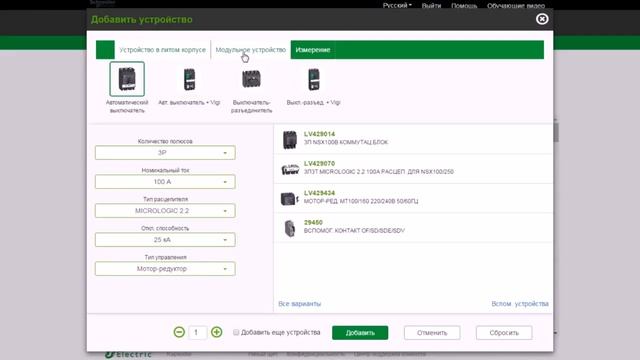The height and width of the screenshot is (360, 640).
Task: Click the Добавить button
Action: (x=360, y=333)
